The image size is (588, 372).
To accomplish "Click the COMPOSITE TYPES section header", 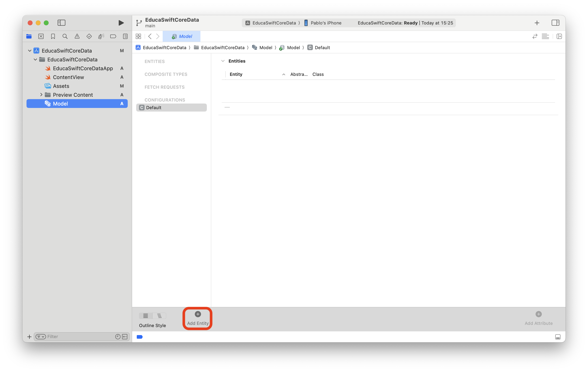I will click(x=166, y=74).
